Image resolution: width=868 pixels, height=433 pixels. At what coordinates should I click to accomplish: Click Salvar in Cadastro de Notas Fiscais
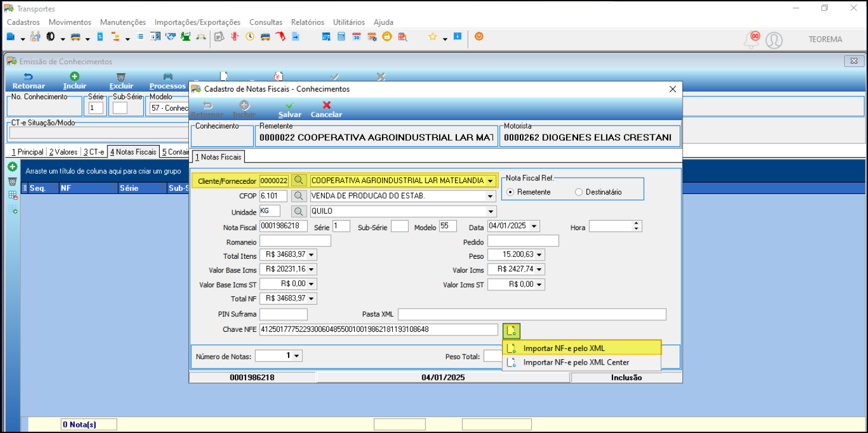click(290, 109)
